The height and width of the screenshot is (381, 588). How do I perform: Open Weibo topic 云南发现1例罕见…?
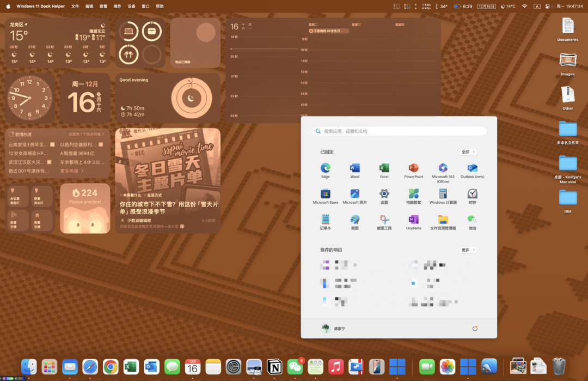32,144
